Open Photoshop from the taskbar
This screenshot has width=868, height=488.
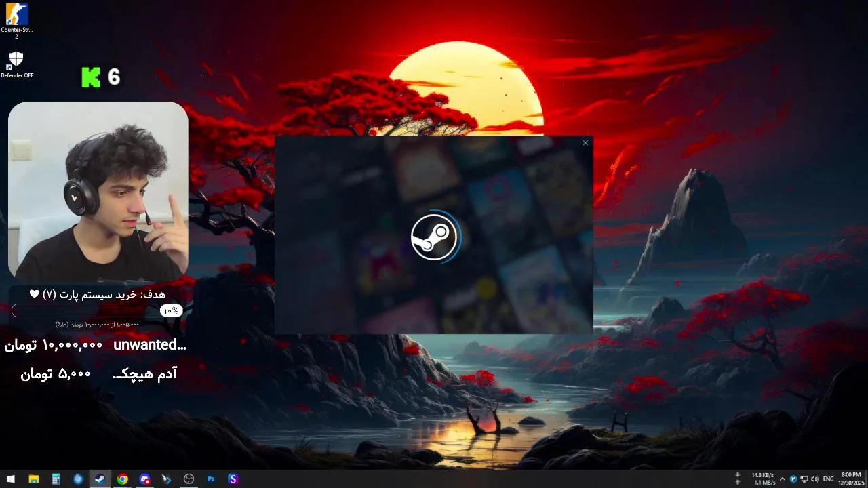tap(211, 479)
